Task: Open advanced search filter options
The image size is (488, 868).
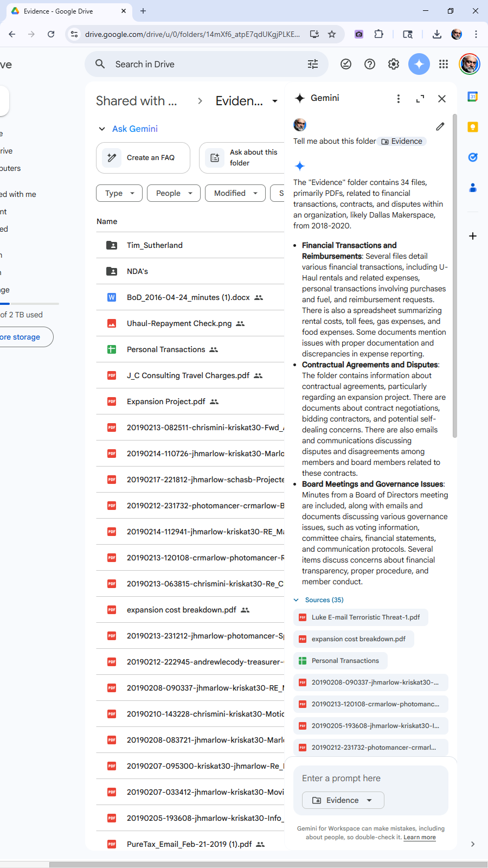Action: 313,64
